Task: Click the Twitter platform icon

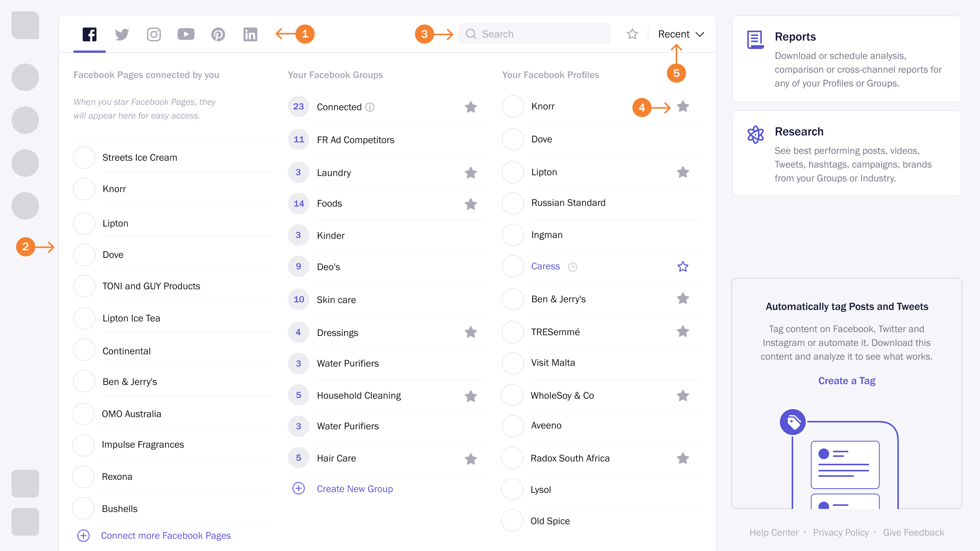Action: 121,34
